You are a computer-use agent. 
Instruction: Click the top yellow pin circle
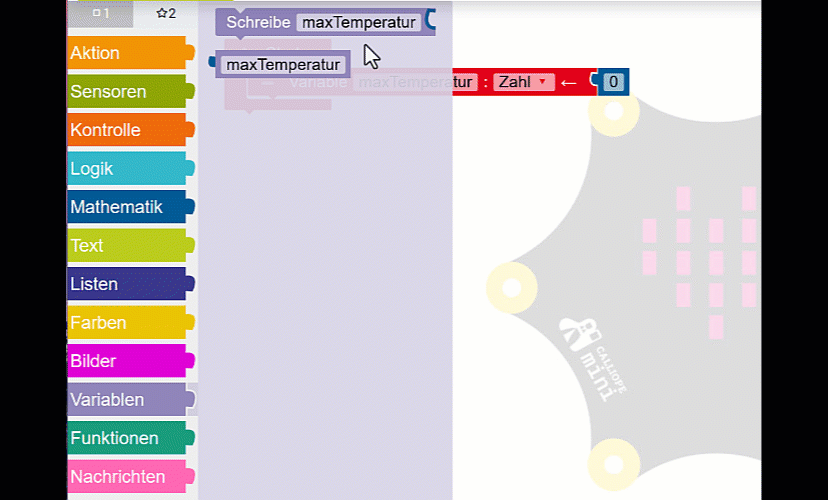coord(611,115)
